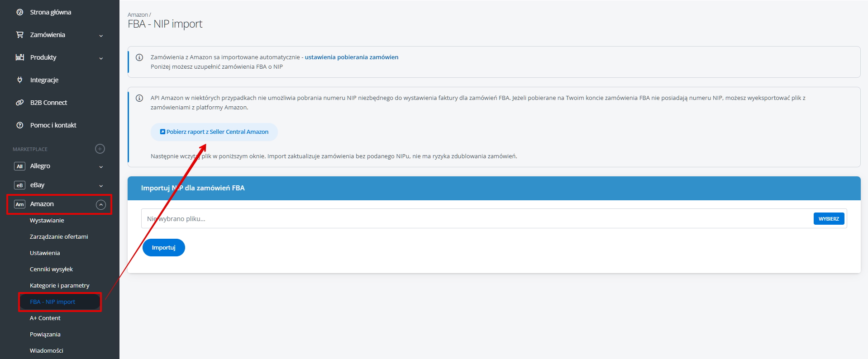Click the Allegro 'All' badge icon

[x=19, y=166]
